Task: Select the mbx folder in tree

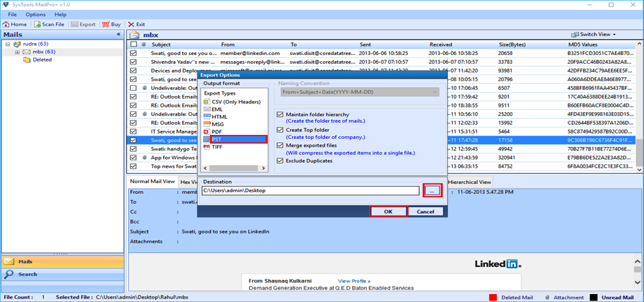Action: point(39,52)
